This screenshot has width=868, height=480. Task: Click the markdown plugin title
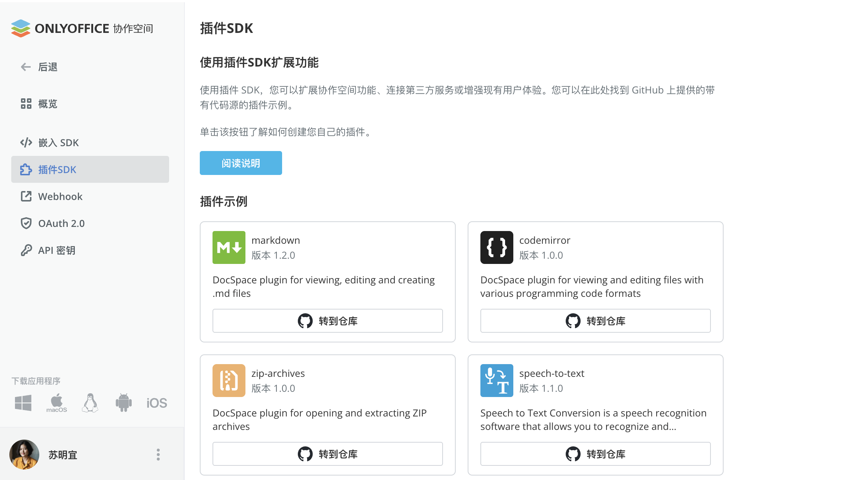click(276, 240)
